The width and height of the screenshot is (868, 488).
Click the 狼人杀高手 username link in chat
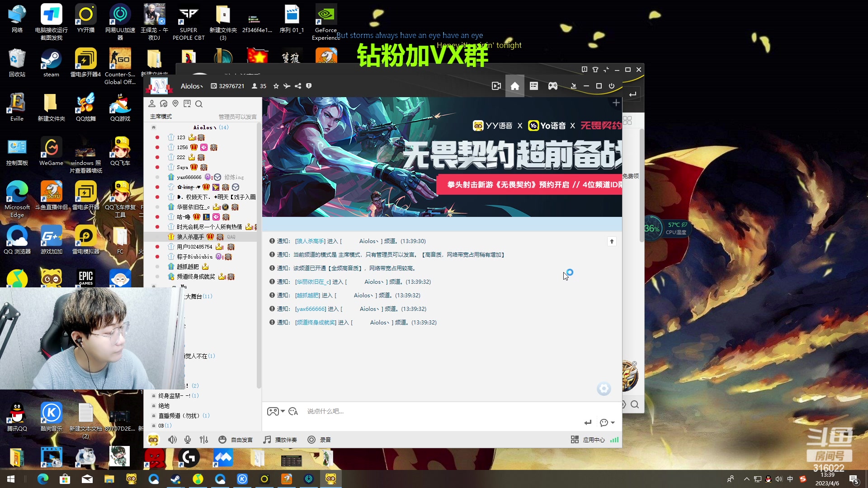point(310,241)
